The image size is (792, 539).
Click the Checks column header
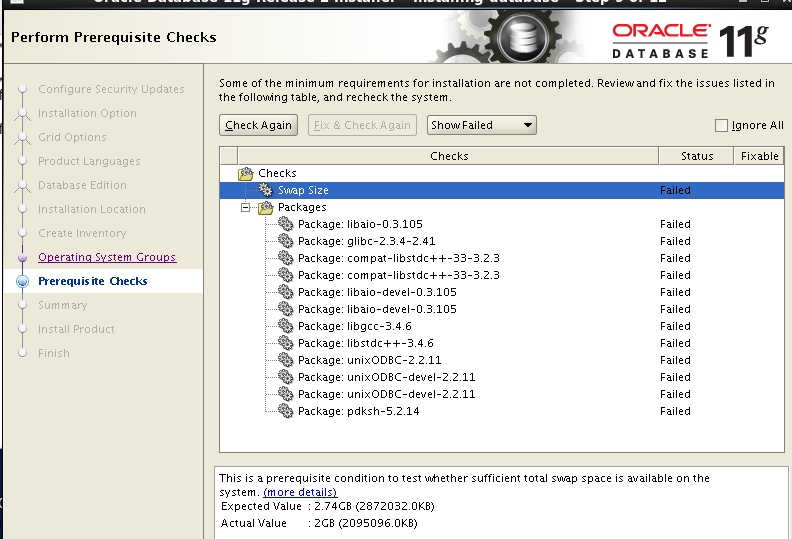449,156
